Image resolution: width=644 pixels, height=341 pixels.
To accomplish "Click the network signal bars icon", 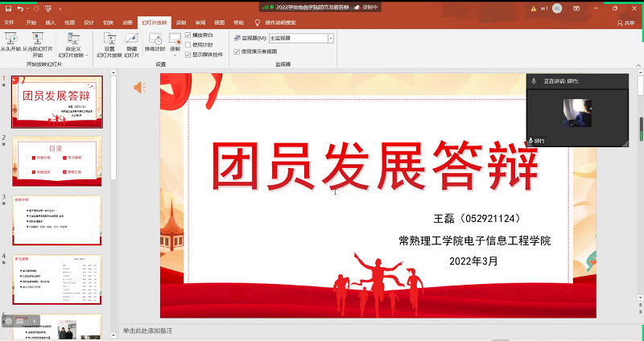I will [265, 7].
